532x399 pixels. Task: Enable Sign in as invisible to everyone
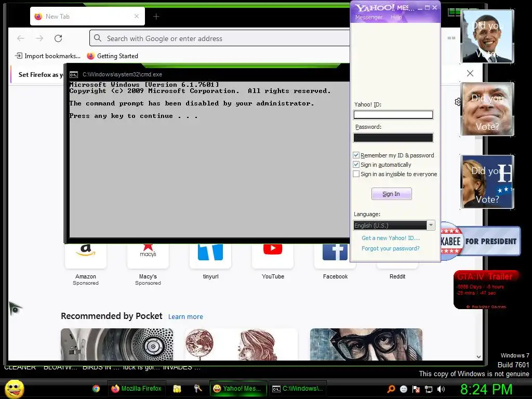(x=356, y=174)
